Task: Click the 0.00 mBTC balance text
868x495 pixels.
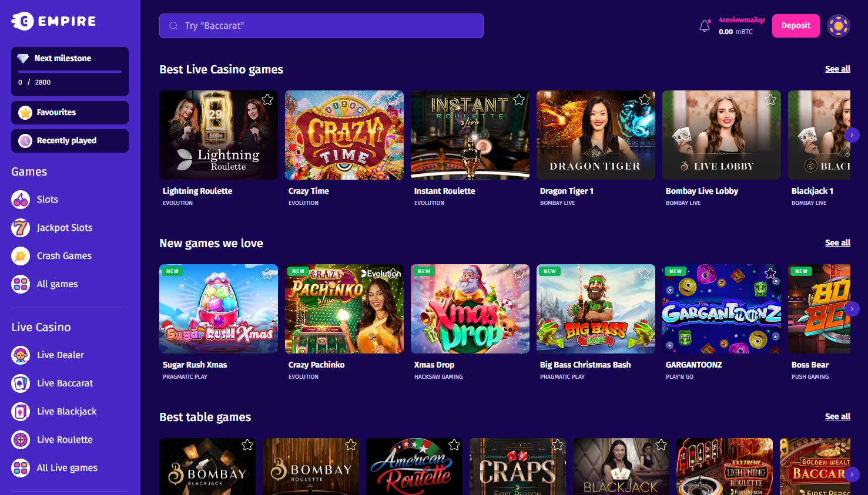Action: pyautogui.click(x=736, y=32)
